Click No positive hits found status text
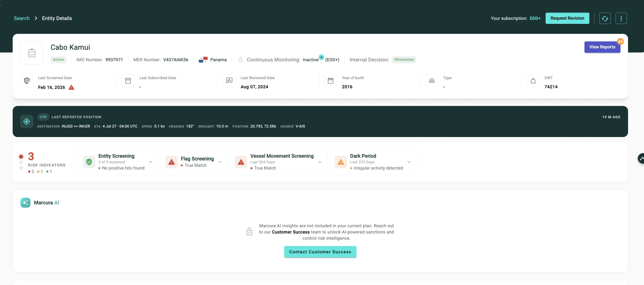The height and width of the screenshot is (285, 644). 123,168
